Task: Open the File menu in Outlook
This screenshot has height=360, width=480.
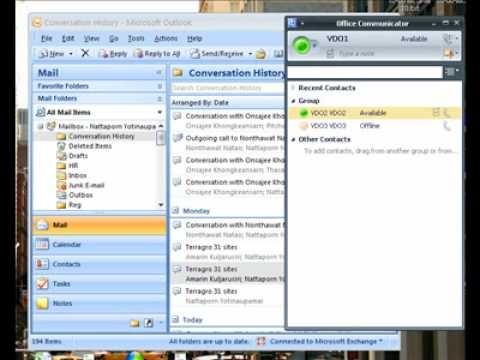Action: 46,39
